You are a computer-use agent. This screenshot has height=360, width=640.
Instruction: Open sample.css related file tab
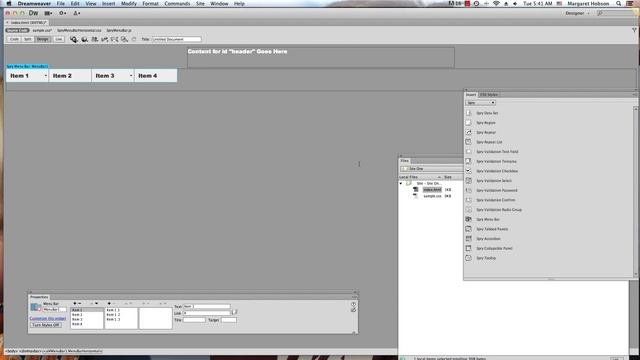click(42, 31)
